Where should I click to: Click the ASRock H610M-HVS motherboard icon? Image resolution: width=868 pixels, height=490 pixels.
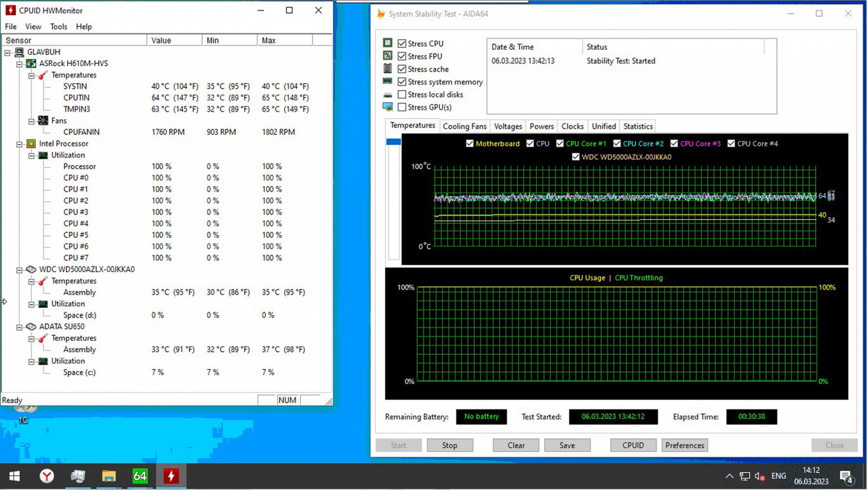(x=31, y=63)
